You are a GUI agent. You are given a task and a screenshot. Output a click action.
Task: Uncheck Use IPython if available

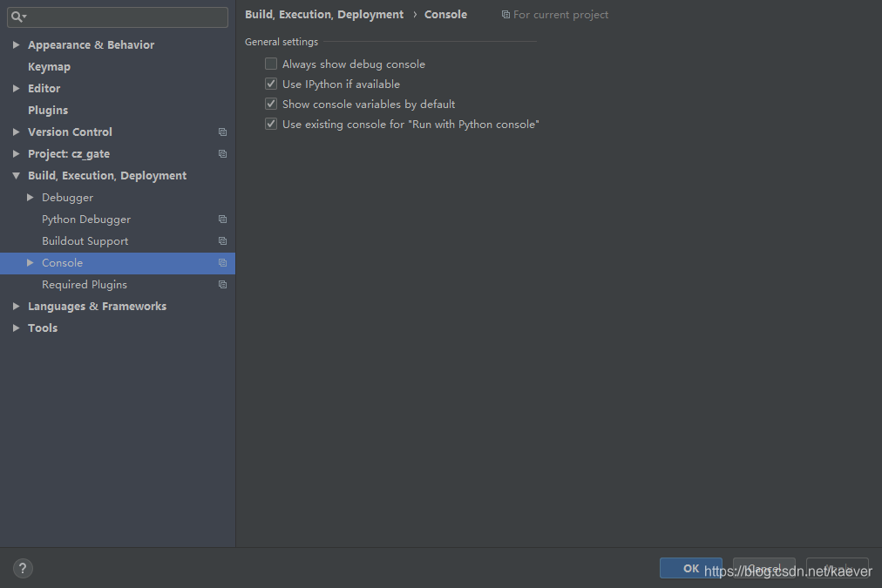coord(271,84)
